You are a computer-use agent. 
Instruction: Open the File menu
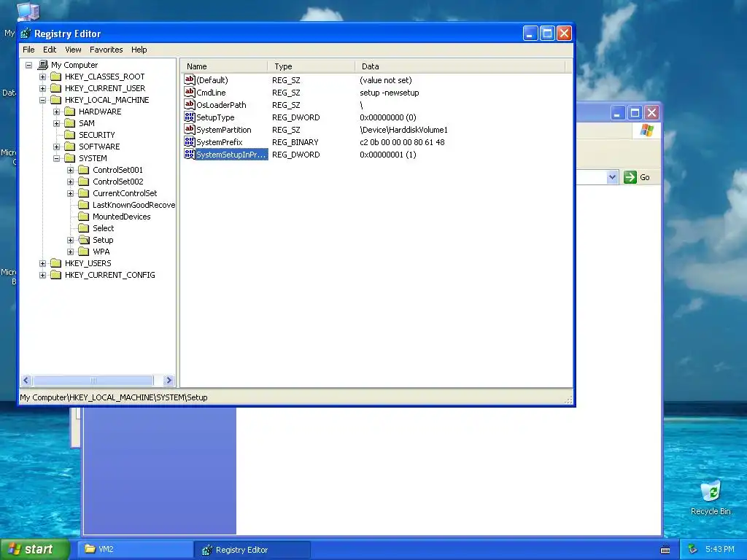point(28,50)
